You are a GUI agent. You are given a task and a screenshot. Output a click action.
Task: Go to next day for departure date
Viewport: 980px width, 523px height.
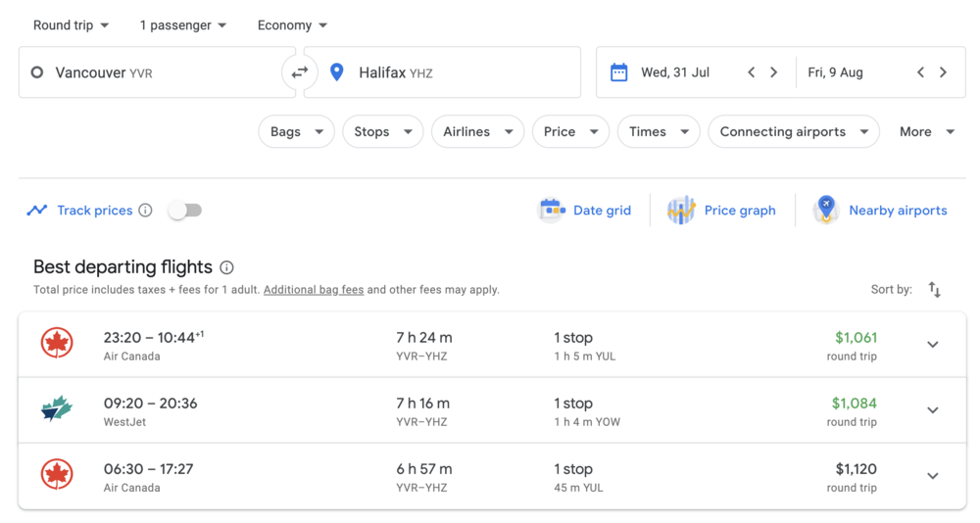pyautogui.click(x=773, y=72)
